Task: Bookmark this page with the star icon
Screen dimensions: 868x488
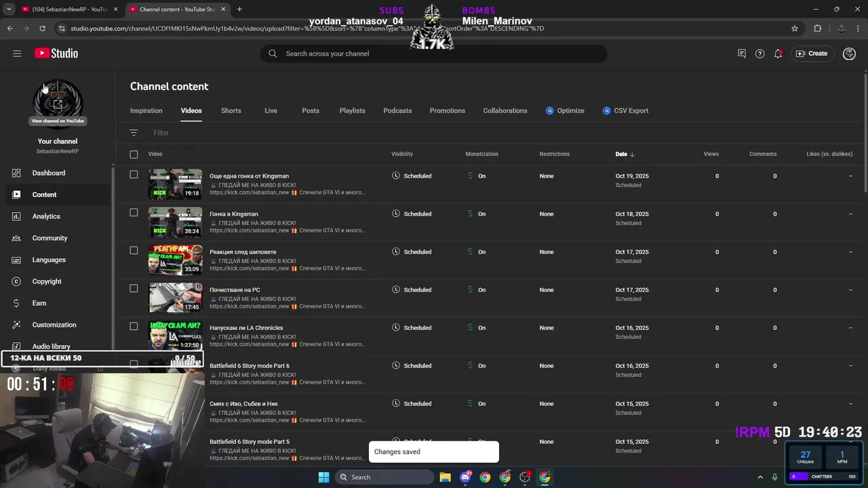Action: point(795,28)
